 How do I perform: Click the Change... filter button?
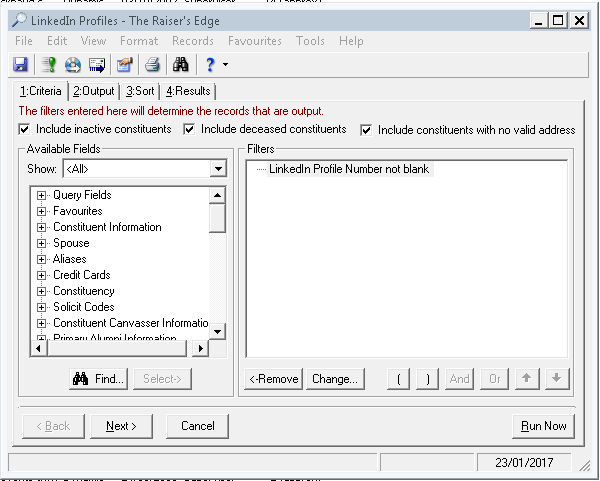tap(335, 379)
